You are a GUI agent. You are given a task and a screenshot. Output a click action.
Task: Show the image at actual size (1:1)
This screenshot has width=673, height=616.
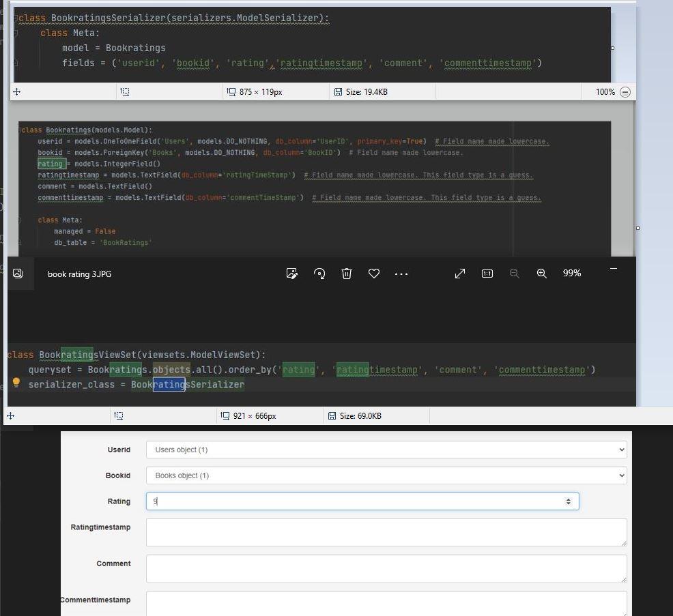pyautogui.click(x=487, y=274)
